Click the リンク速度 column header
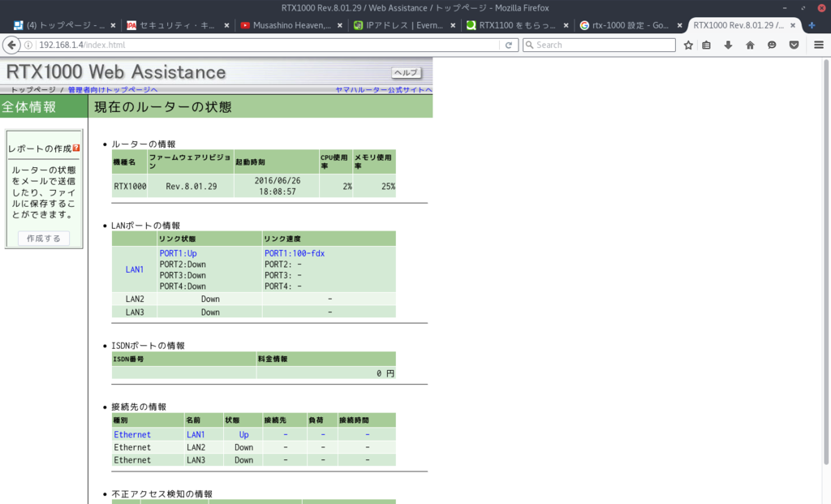 [329, 239]
